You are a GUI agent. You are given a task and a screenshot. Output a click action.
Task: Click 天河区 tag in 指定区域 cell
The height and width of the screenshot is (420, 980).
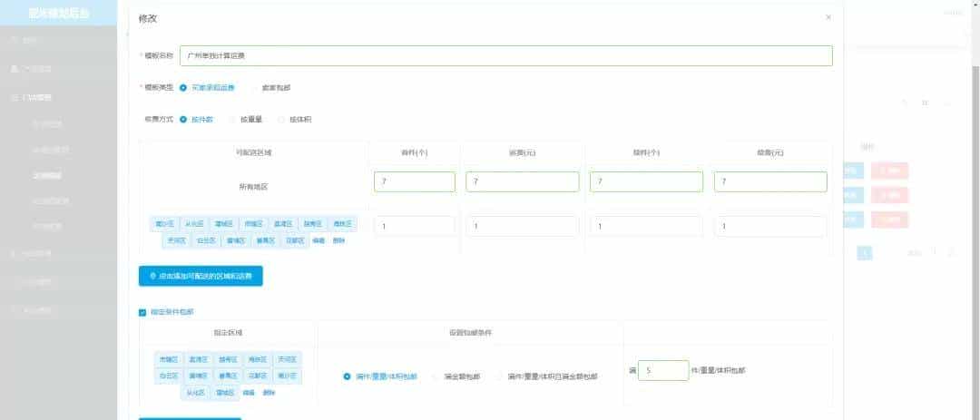coord(288,359)
